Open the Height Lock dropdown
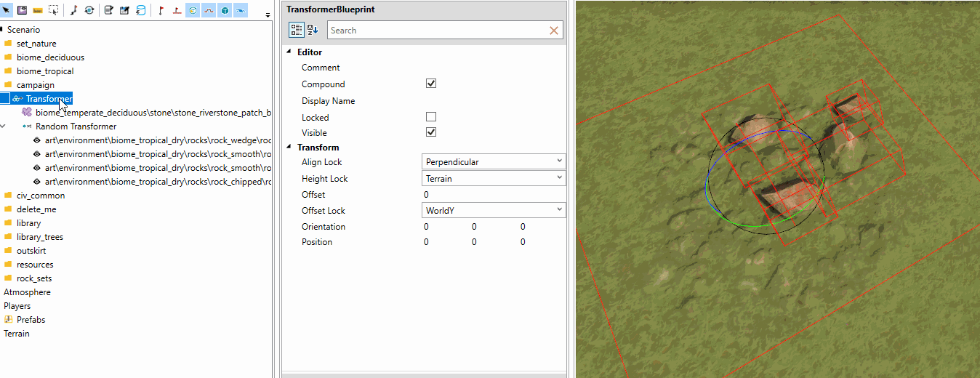This screenshot has height=378, width=980. tap(494, 178)
